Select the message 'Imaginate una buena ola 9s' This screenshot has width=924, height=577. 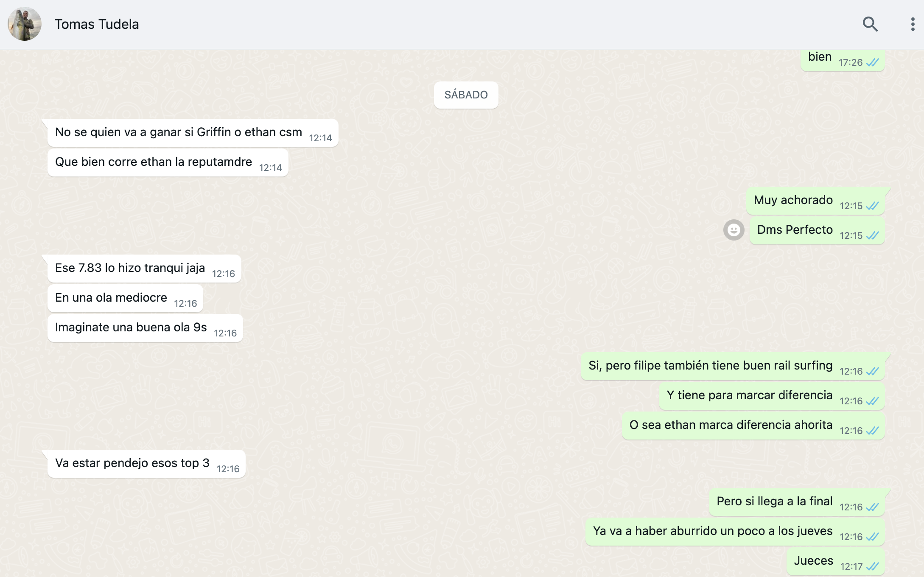point(145,328)
